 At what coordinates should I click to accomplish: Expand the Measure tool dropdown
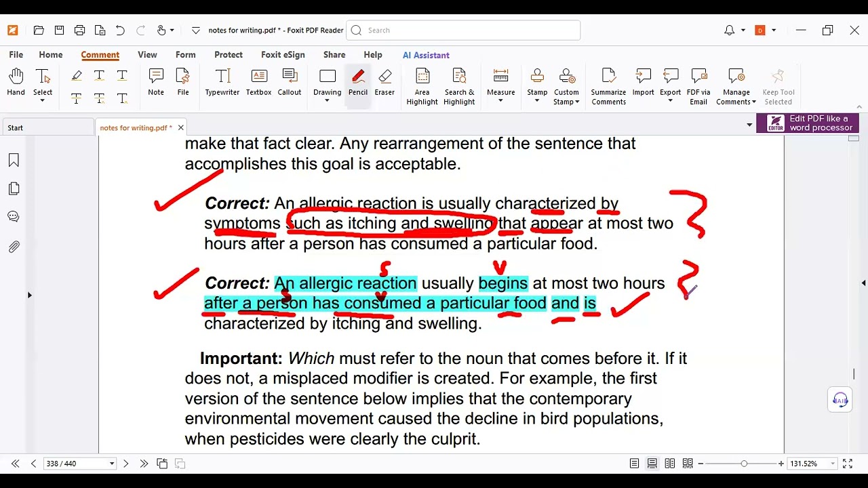pyautogui.click(x=500, y=102)
